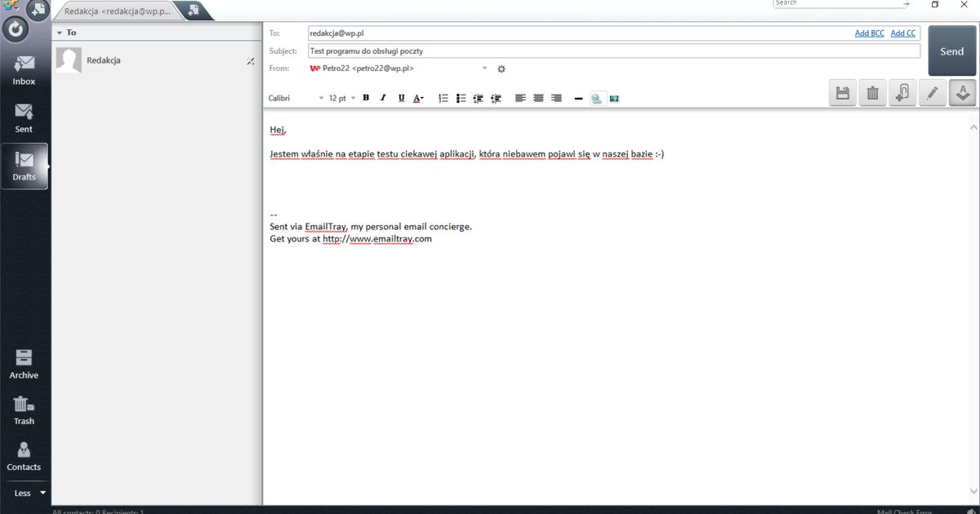Toggle italic formatting
Image resolution: width=980 pixels, height=514 pixels.
click(383, 98)
